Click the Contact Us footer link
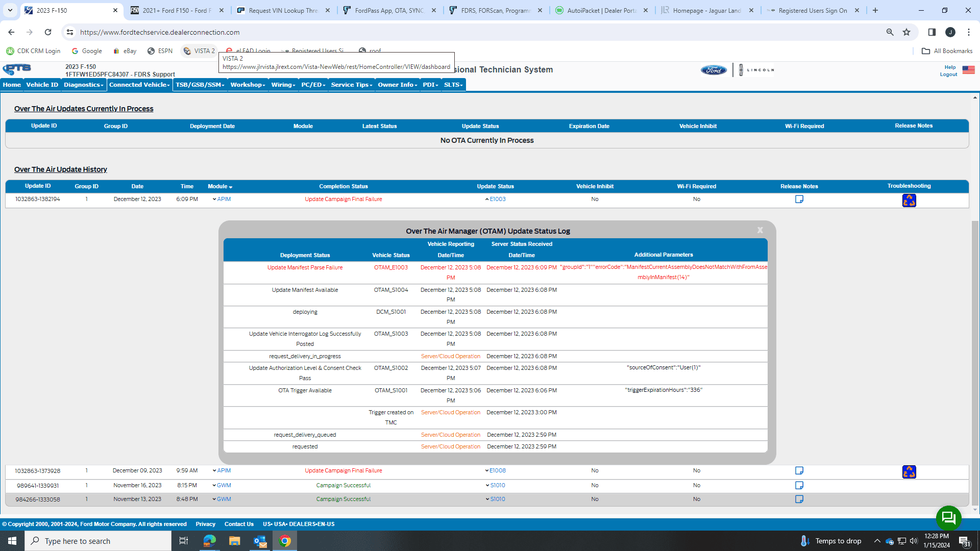Viewport: 980px width, 551px height. coord(239,524)
